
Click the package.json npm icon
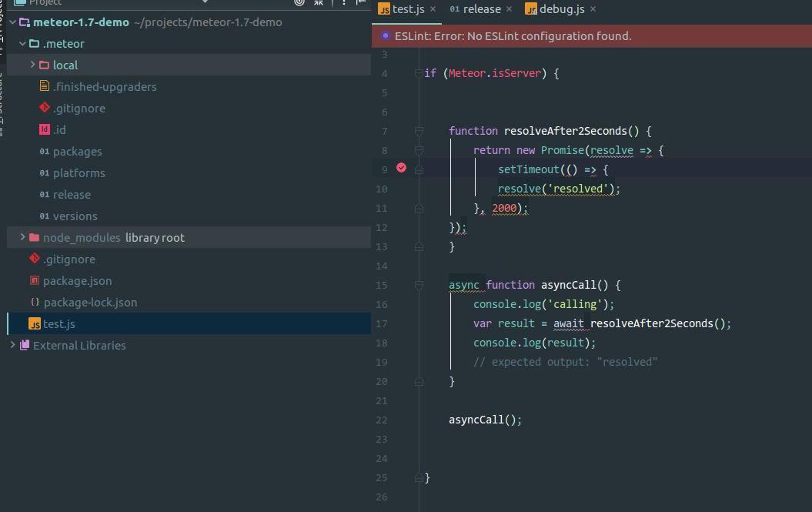tap(35, 280)
